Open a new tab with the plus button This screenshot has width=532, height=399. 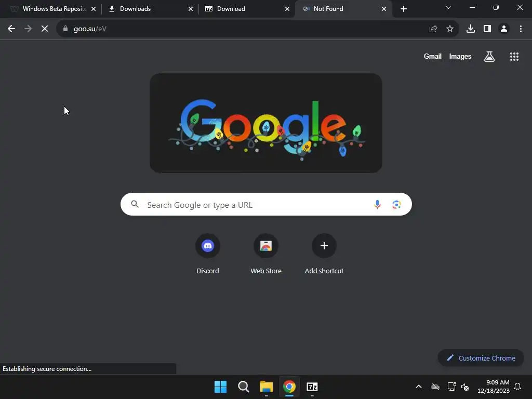403,9
